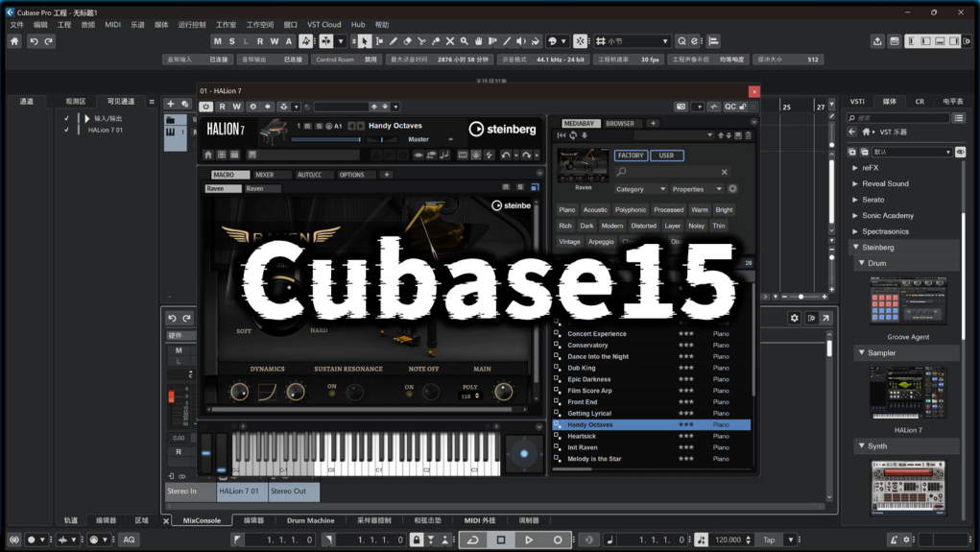980x552 pixels.
Task: Click the HALion home icon
Action: [x=208, y=155]
